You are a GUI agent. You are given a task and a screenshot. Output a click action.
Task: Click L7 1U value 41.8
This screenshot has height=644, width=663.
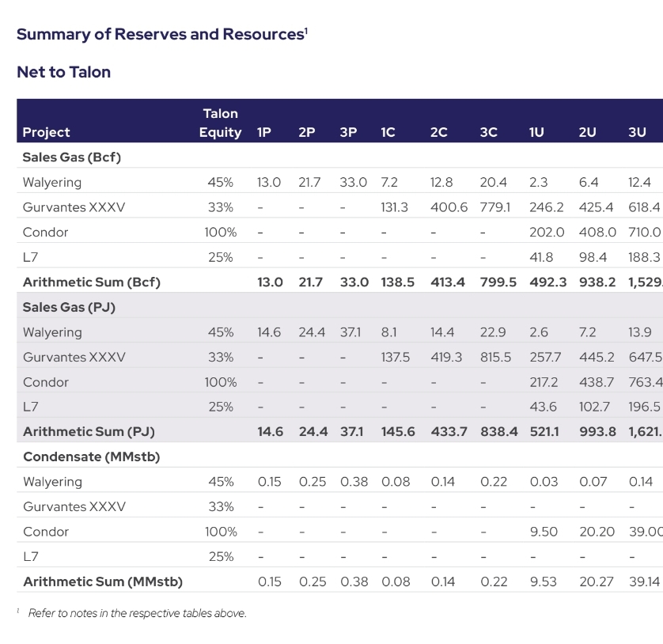(x=541, y=257)
